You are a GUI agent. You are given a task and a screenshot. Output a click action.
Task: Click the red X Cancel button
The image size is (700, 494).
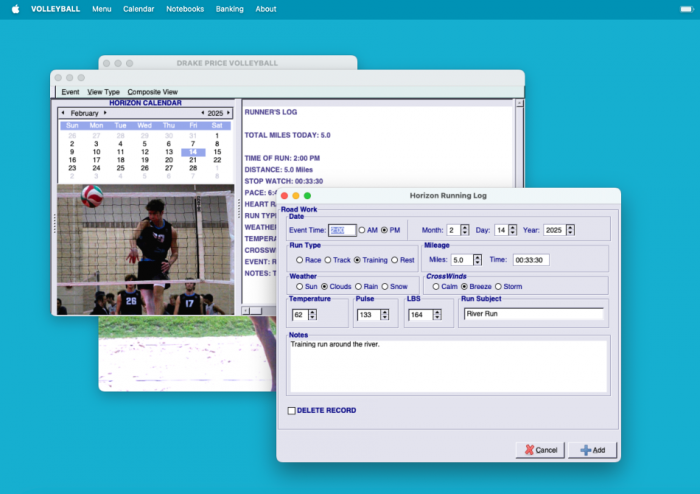(540, 450)
